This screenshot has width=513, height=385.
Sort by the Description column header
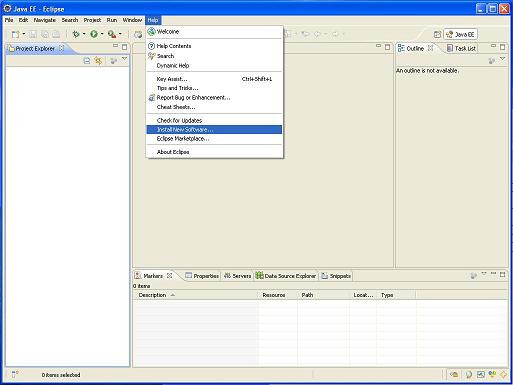(x=196, y=295)
